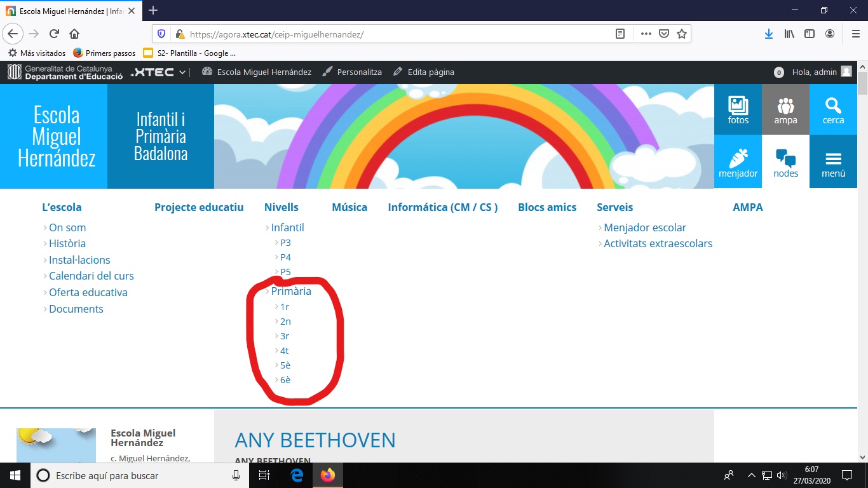Open the cerca search tile
The image size is (868, 488).
(x=833, y=109)
